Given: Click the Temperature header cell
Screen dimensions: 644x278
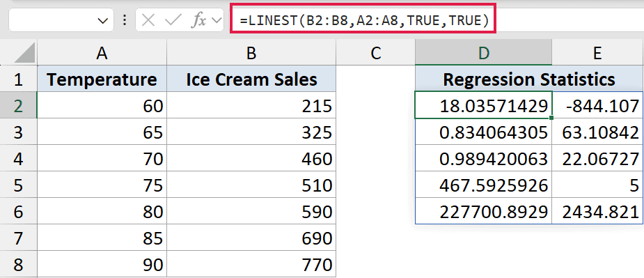Looking at the screenshot, I should (x=102, y=79).
